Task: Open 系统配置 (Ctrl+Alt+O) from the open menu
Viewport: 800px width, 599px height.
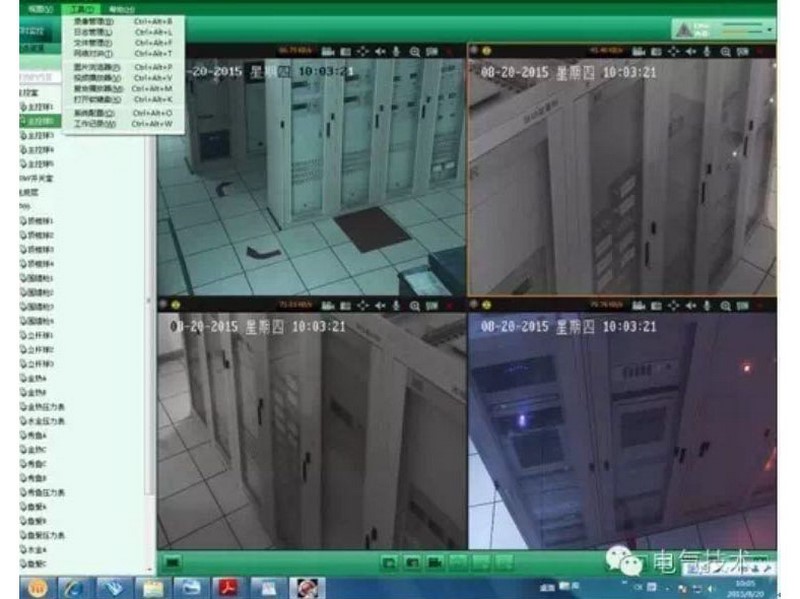Action: tap(95, 113)
